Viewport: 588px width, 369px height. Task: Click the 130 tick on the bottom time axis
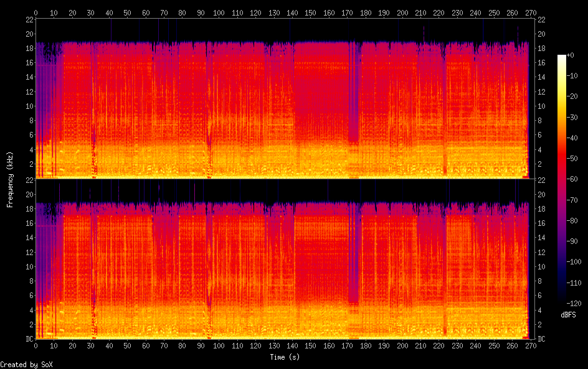pyautogui.click(x=275, y=345)
